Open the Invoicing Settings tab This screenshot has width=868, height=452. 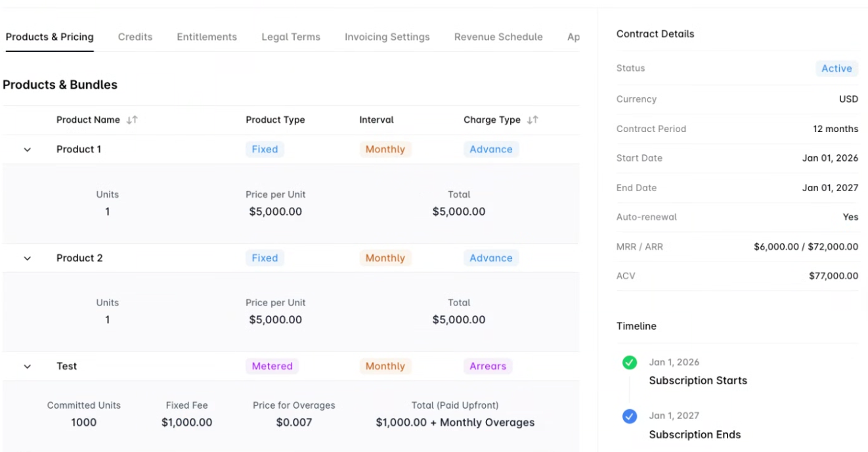tap(387, 37)
